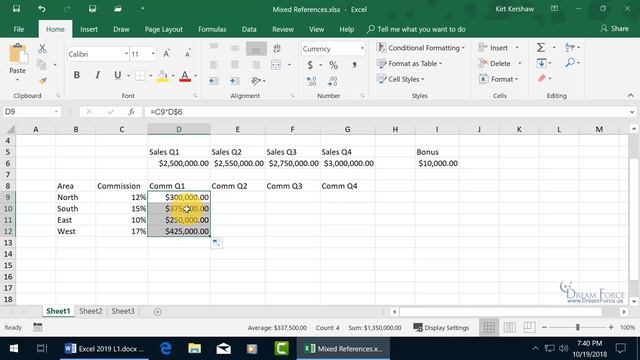This screenshot has width=640, height=360.
Task: Open Display Settings in status bar
Action: (x=441, y=327)
